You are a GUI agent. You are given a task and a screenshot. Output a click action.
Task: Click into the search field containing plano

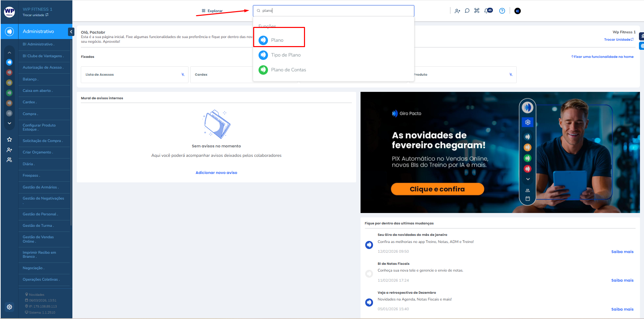(333, 11)
